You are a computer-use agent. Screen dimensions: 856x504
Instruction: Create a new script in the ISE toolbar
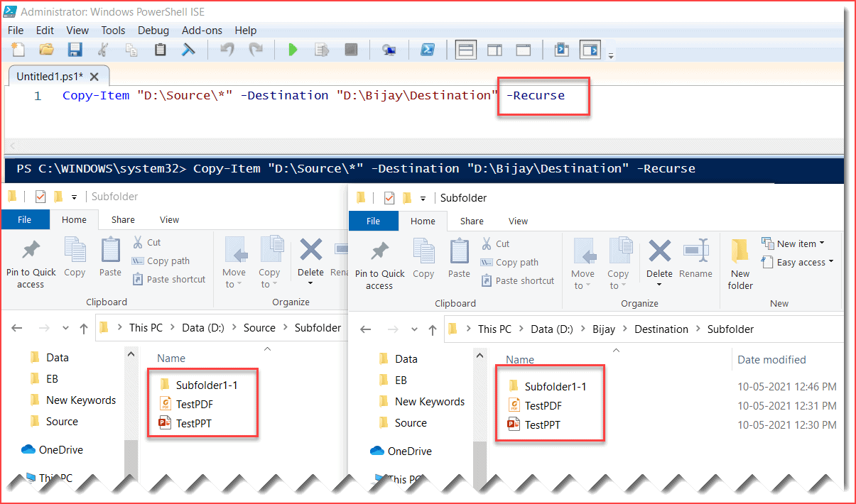coord(18,49)
